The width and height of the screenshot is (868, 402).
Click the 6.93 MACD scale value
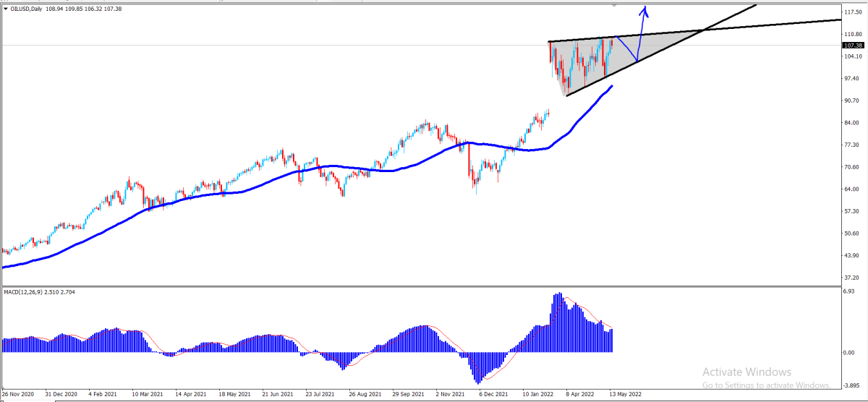849,291
